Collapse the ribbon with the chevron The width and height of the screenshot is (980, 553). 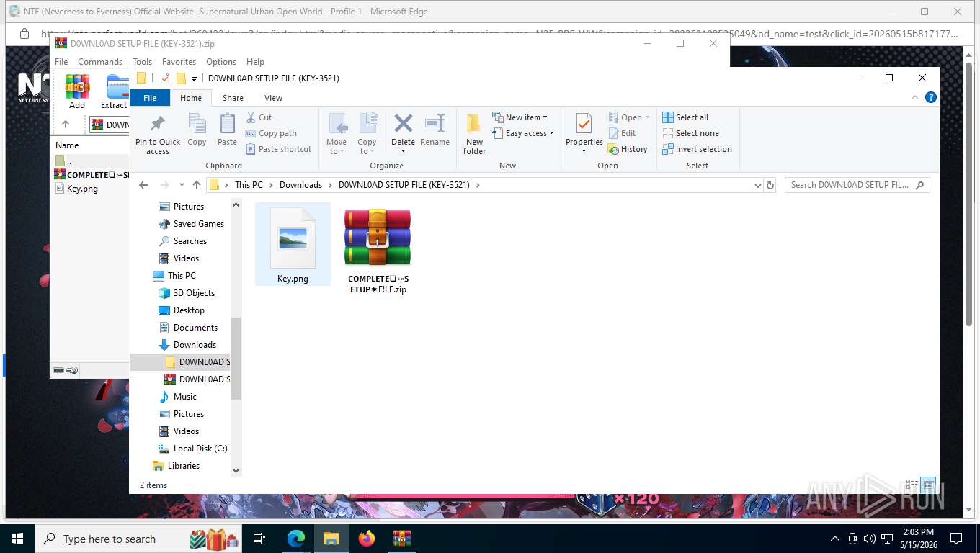[915, 97]
